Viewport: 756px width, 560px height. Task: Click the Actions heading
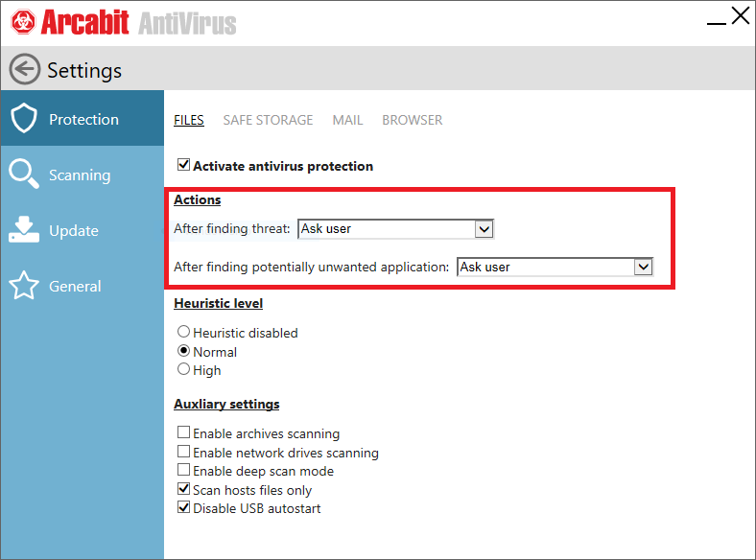coord(198,199)
